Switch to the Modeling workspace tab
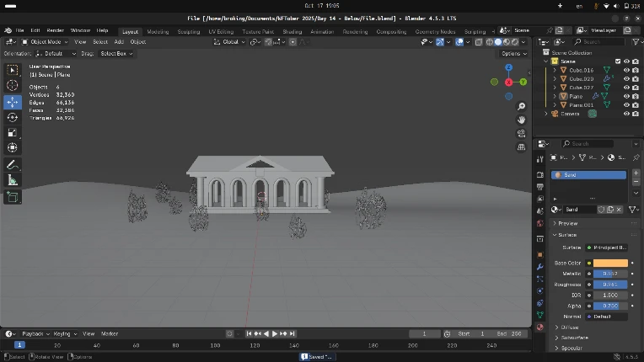The image size is (644, 362). pyautogui.click(x=158, y=31)
